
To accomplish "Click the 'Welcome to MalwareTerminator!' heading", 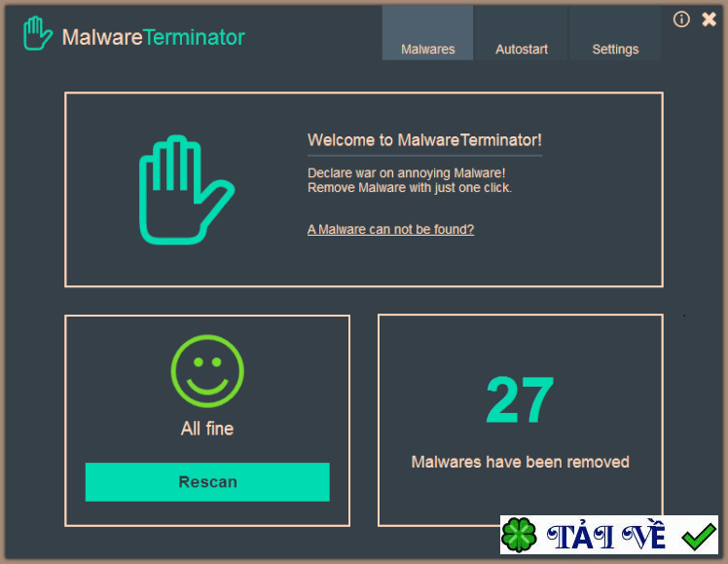I will pos(424,140).
